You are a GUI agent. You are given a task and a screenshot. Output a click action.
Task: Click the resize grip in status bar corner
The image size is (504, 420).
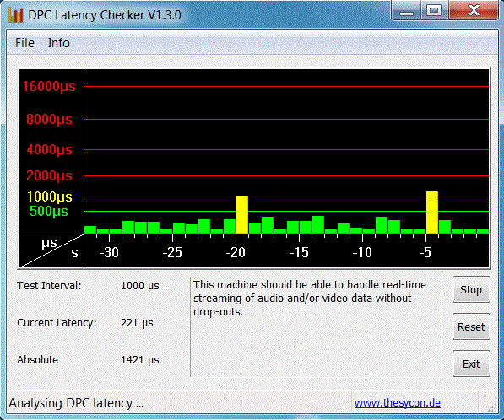click(492, 407)
